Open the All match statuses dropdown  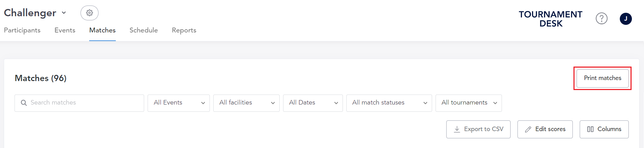[389, 103]
